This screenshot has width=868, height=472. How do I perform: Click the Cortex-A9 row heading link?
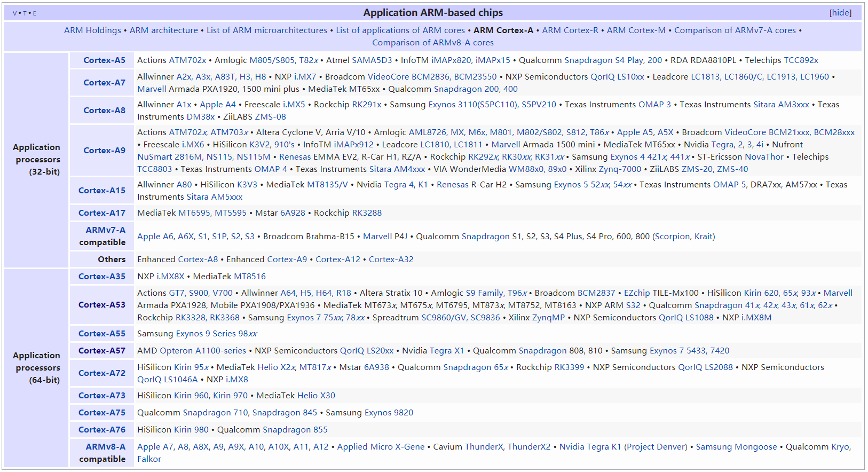(x=105, y=151)
